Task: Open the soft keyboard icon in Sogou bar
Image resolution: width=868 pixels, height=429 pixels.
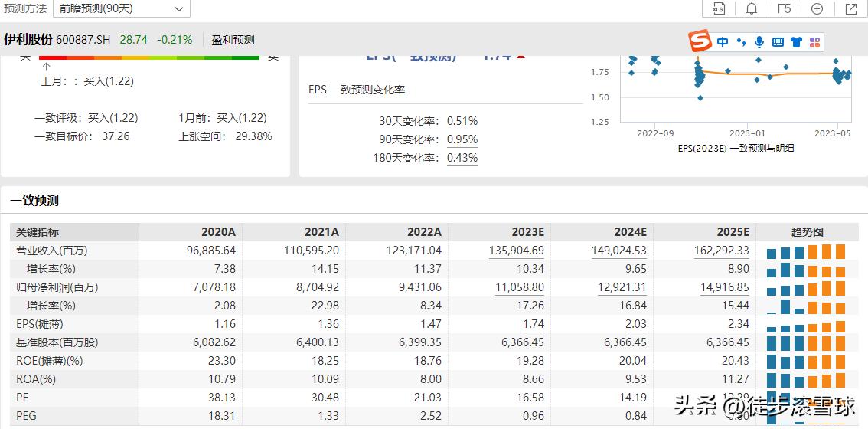Action: pyautogui.click(x=777, y=41)
